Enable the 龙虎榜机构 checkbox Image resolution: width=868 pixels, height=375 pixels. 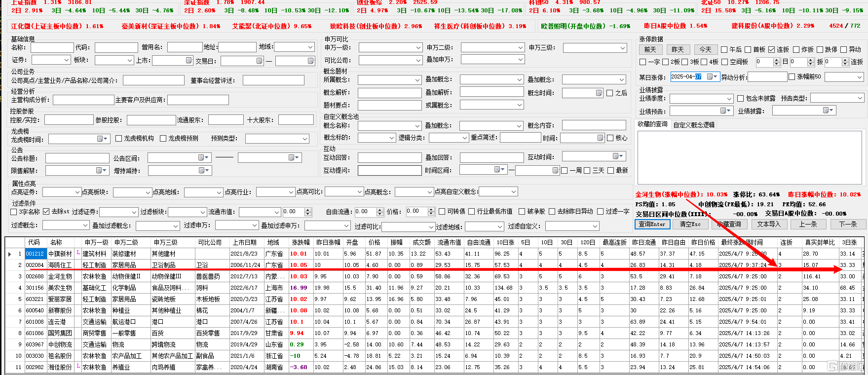point(118,139)
